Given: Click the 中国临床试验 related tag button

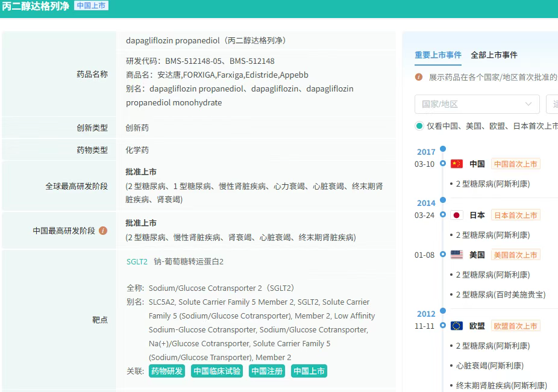Looking at the screenshot, I should point(217,371).
